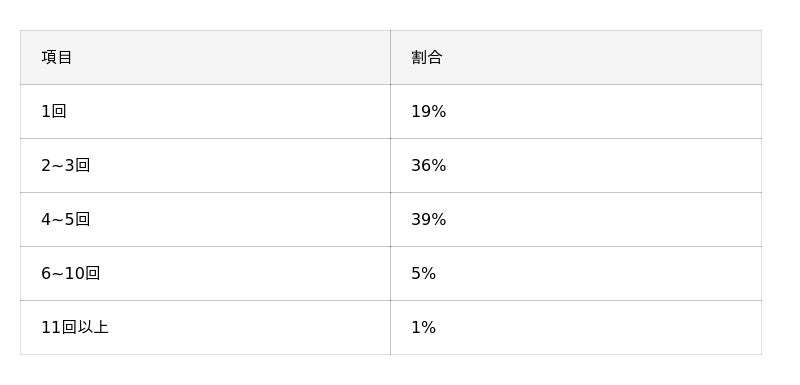
Task: Click the 項目 header text
Action: (57, 57)
